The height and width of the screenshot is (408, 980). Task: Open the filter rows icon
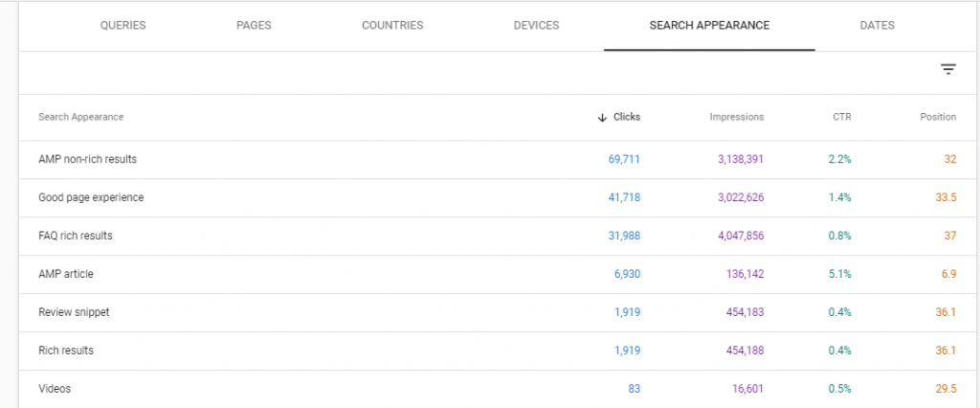[948, 70]
